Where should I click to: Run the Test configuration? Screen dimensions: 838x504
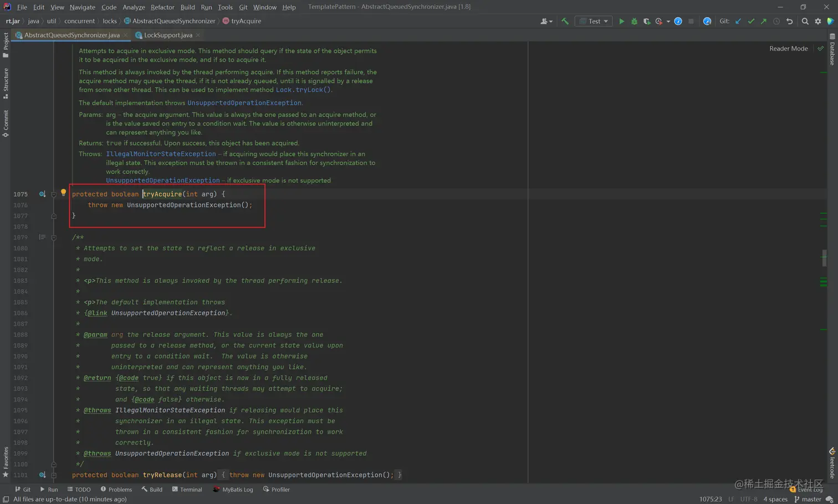[621, 21]
